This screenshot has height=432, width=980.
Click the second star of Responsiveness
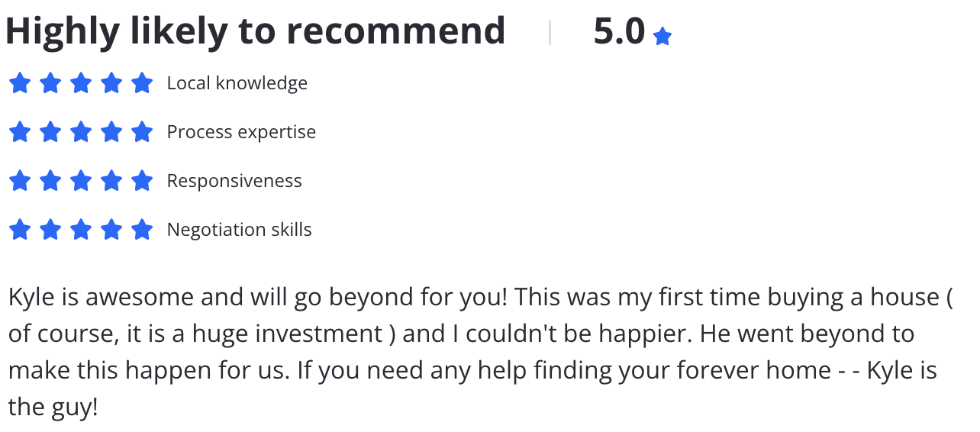click(50, 181)
